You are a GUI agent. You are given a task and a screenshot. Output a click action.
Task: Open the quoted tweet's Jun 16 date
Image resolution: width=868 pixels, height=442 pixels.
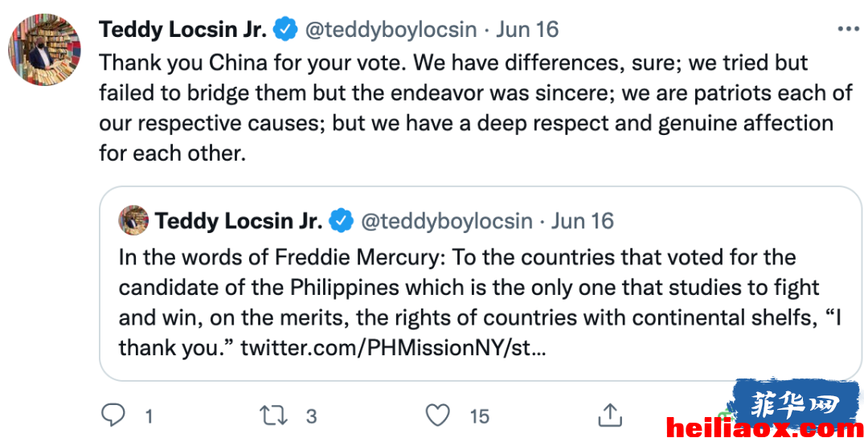click(583, 221)
